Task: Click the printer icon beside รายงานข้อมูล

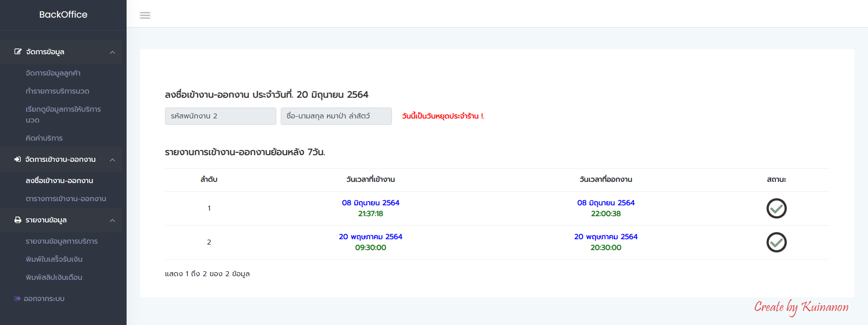Action: [18, 220]
